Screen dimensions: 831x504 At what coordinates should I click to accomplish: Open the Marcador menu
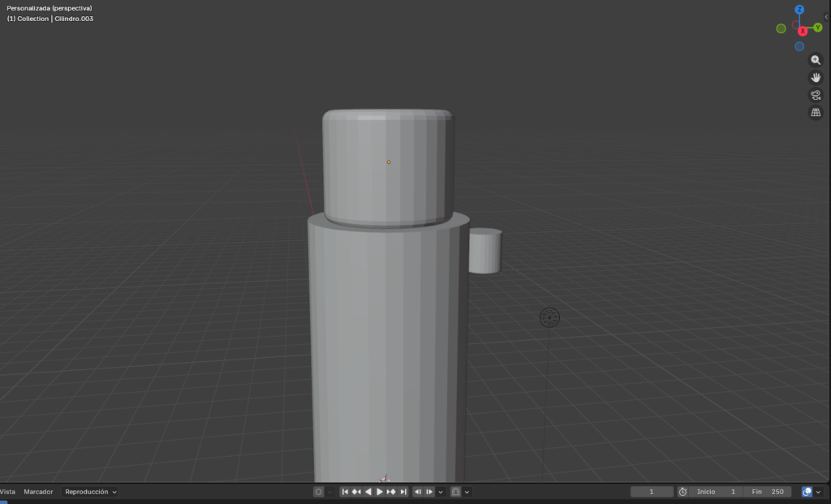[x=37, y=491]
